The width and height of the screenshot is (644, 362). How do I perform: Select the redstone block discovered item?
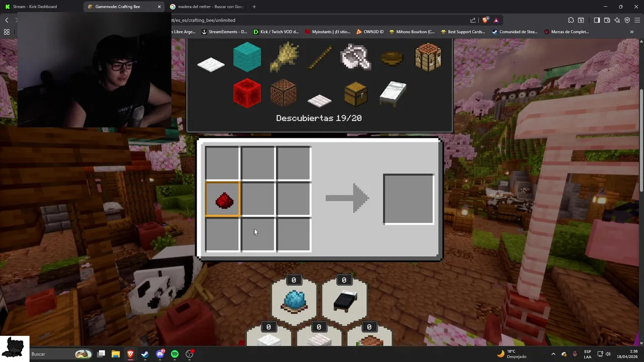pyautogui.click(x=247, y=93)
